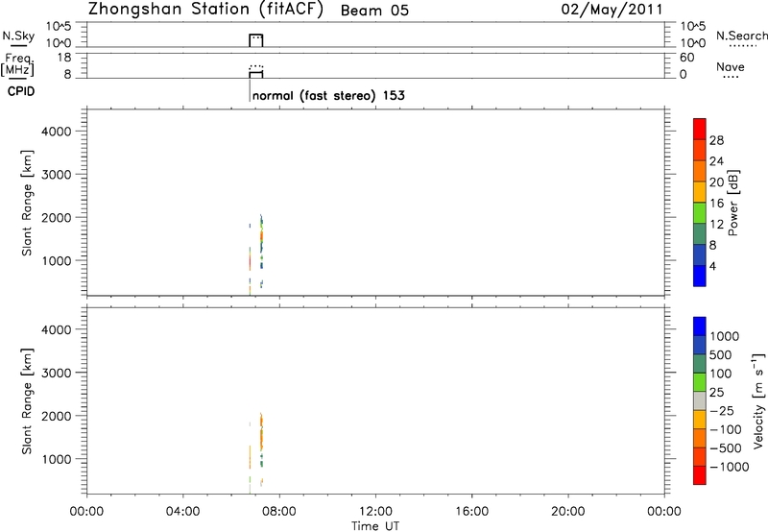Click 'Slant Range [km]' label of velocity panel
Screen dimensions: 768x532
(27, 401)
